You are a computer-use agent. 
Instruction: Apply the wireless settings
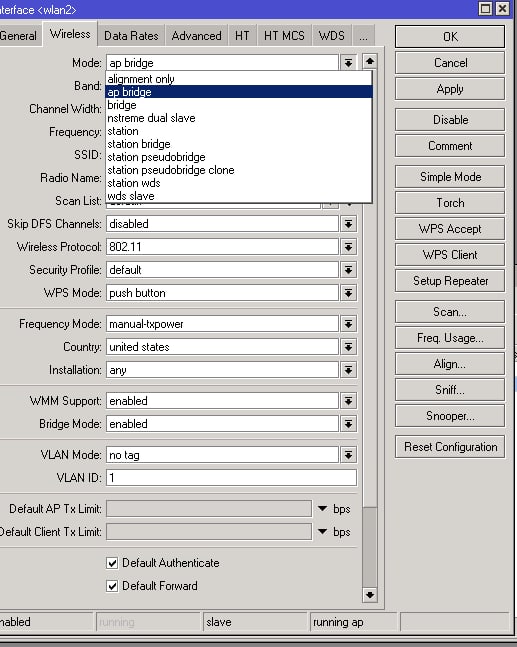450,89
